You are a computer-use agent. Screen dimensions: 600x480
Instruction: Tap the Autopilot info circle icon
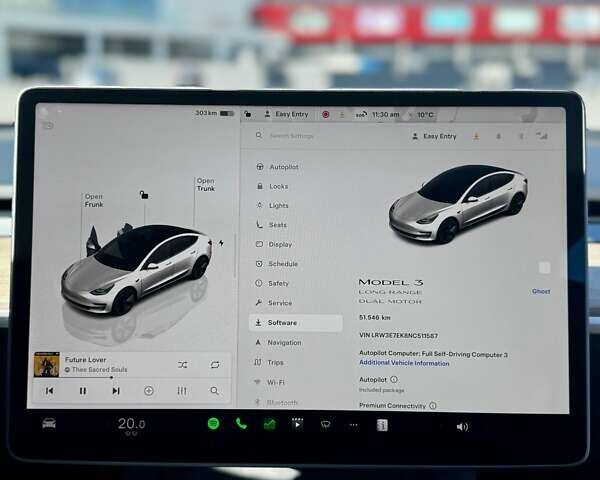pos(394,379)
